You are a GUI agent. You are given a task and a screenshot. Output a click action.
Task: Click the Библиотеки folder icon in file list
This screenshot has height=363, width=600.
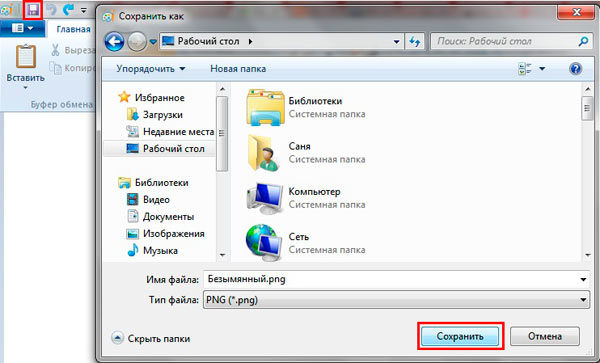(x=265, y=107)
